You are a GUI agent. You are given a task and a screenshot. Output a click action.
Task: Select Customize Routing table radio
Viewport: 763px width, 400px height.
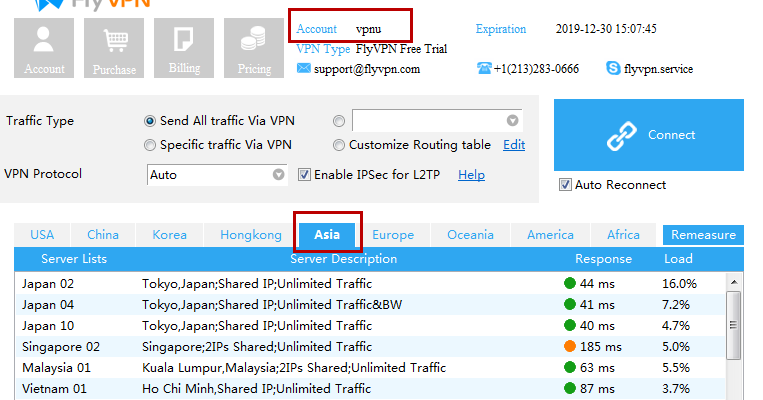pyautogui.click(x=339, y=145)
